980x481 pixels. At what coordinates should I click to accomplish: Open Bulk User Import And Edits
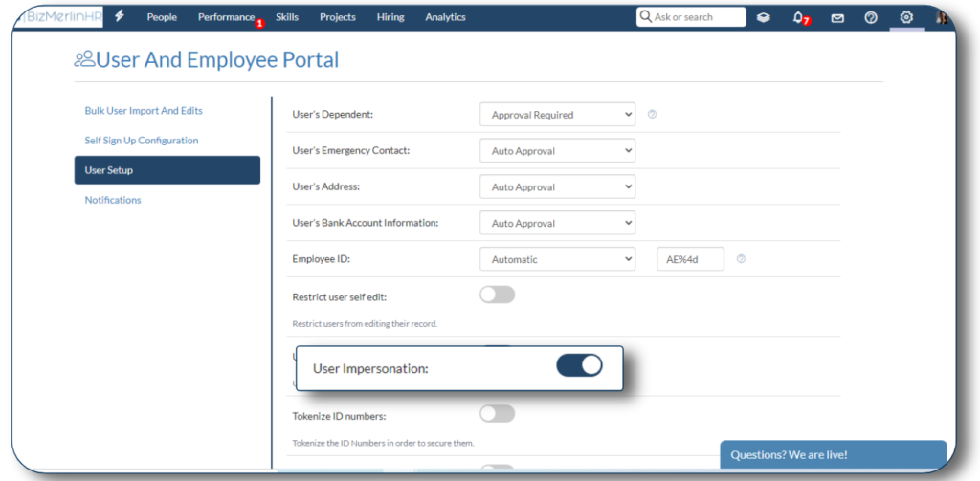pyautogui.click(x=144, y=111)
